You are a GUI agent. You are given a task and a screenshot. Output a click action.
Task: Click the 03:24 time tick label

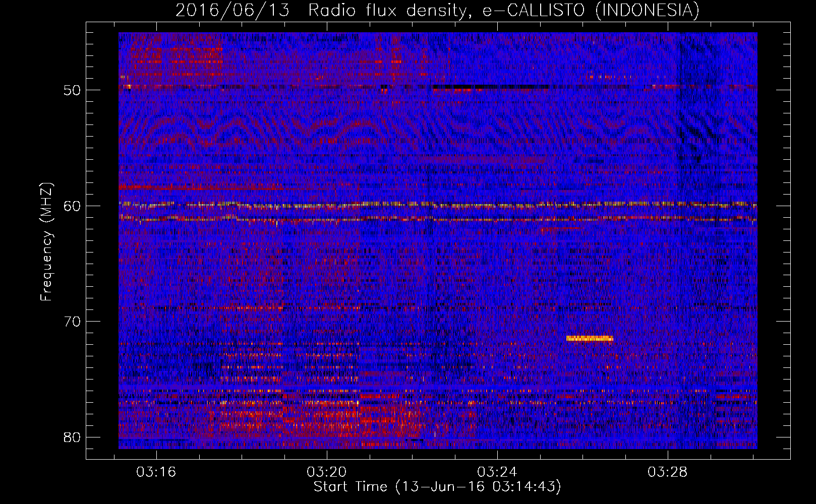click(497, 472)
